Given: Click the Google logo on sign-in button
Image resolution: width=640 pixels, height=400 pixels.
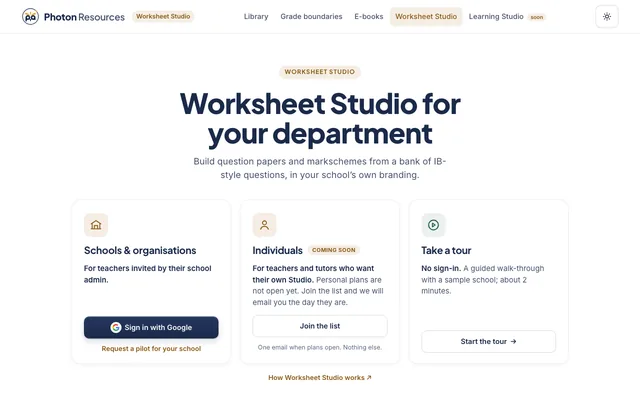Looking at the screenshot, I should 116,327.
